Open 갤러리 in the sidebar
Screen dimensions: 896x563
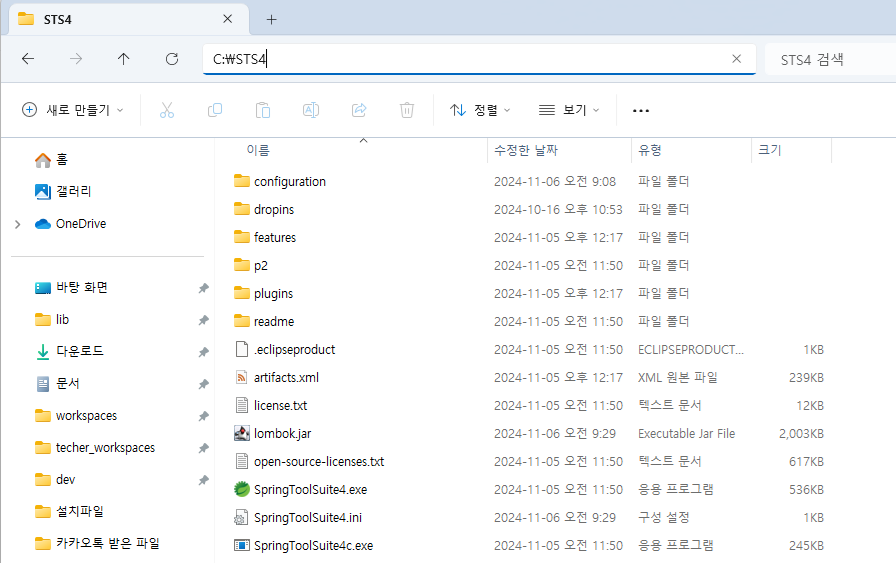tap(63, 191)
